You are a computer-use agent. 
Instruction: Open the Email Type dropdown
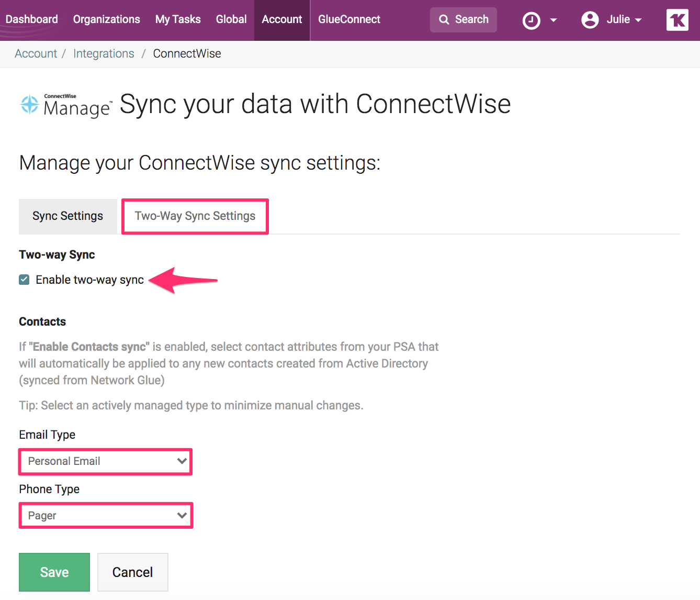coord(106,461)
